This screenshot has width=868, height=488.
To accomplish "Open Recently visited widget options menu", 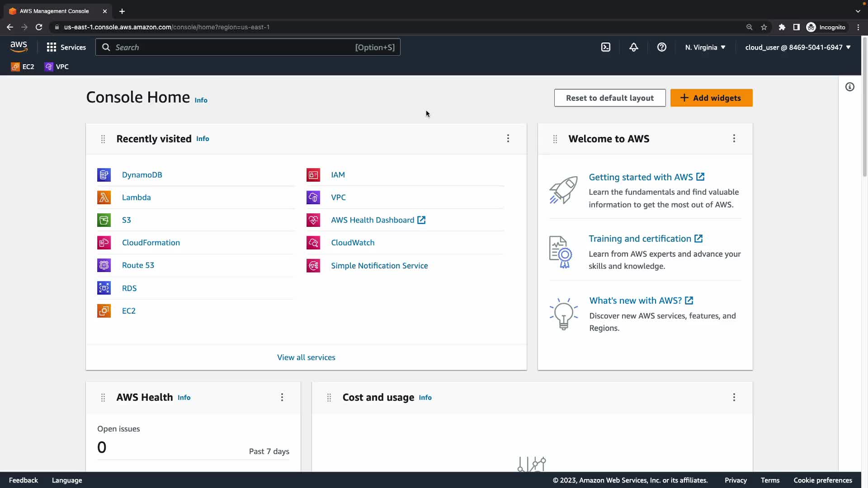I will coord(508,138).
